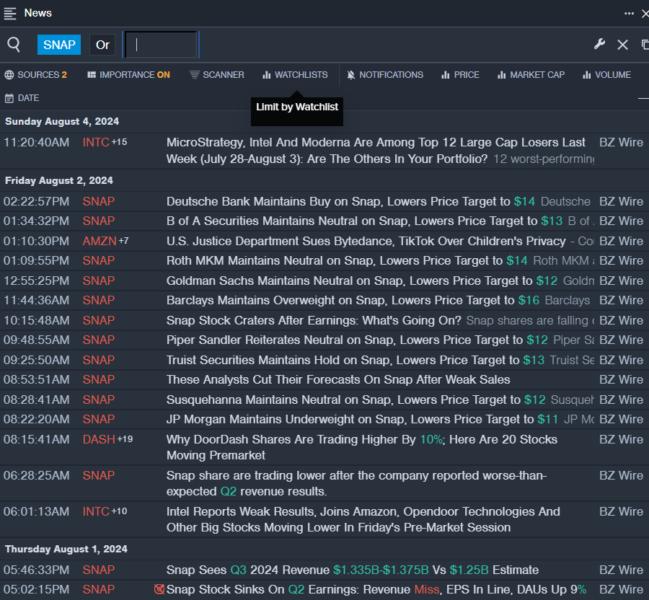Viewport: 649px width, 600px height.
Task: Open MicroStrategy, Intel And Moderna losers headline
Action: click(x=376, y=151)
